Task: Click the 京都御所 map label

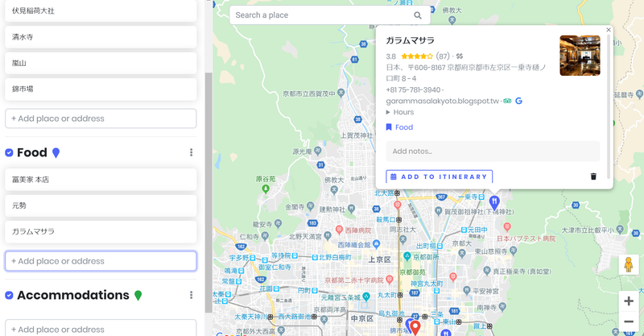Action: click(426, 256)
